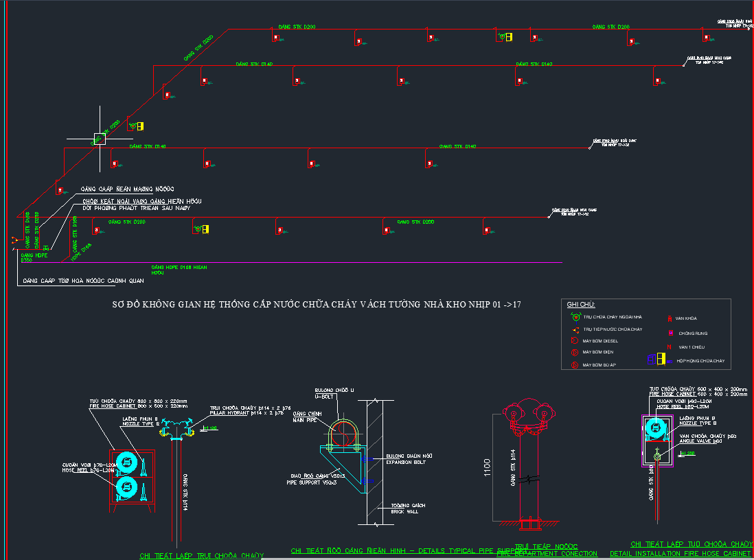Click the HDPE D168 existing-pipe label under the magenta pipe
Image resolution: width=754 pixels, height=560 pixels.
pyautogui.click(x=179, y=270)
